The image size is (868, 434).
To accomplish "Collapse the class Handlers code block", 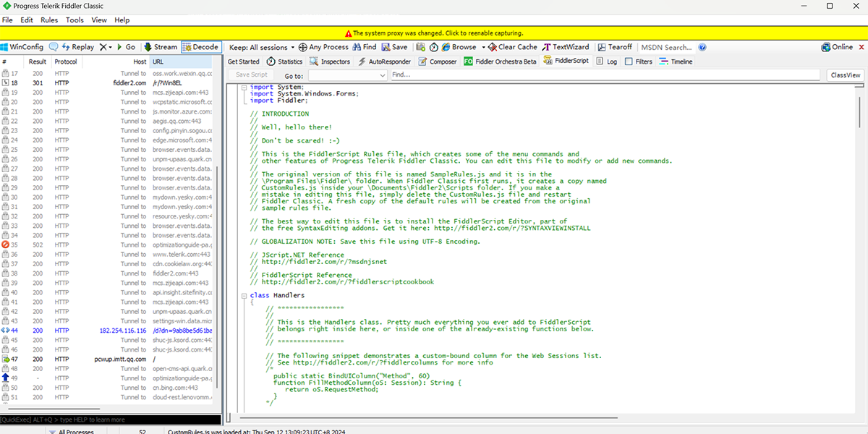I will [243, 295].
